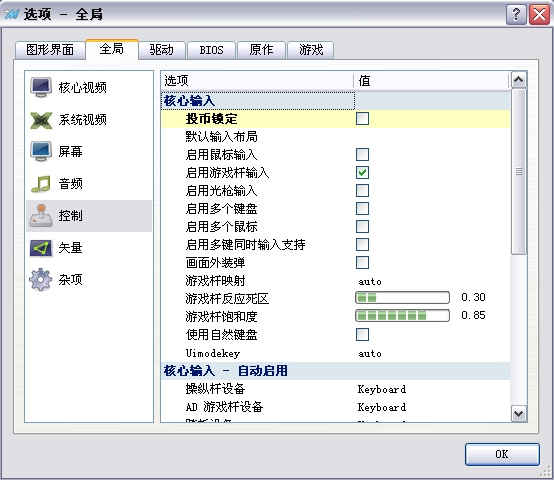The height and width of the screenshot is (480, 554).
Task: Open the 系统视频 green X icon
Action: (x=41, y=120)
